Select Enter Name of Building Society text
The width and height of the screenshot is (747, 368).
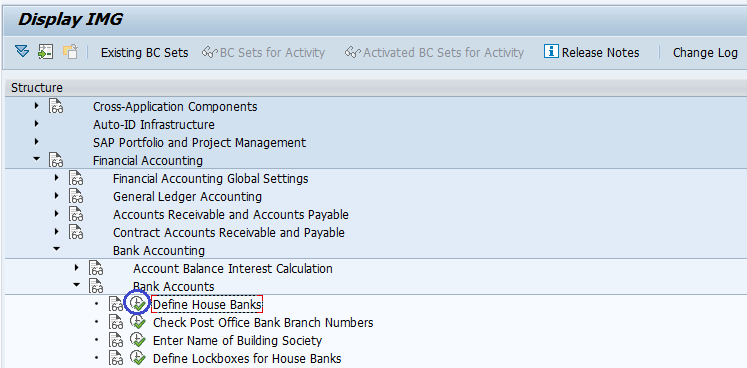(237, 341)
